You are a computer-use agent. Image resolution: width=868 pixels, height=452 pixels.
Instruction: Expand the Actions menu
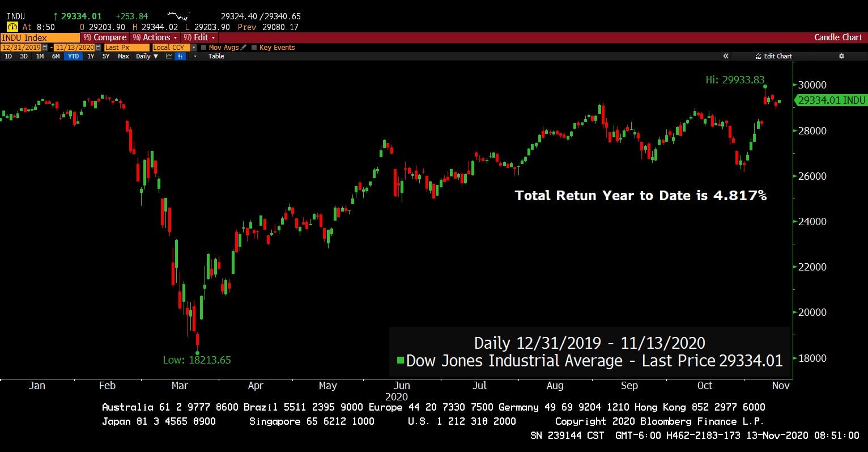[155, 37]
